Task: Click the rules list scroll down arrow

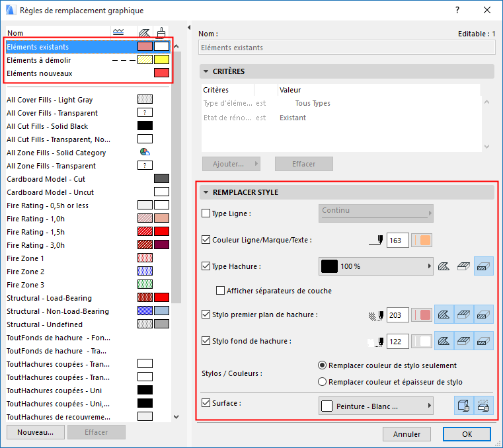Action: click(x=176, y=417)
